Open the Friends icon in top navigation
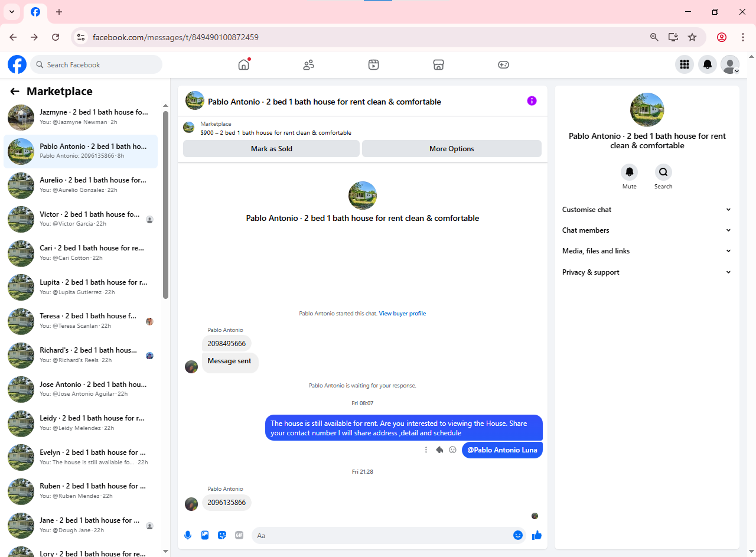Image resolution: width=756 pixels, height=557 pixels. 308,65
